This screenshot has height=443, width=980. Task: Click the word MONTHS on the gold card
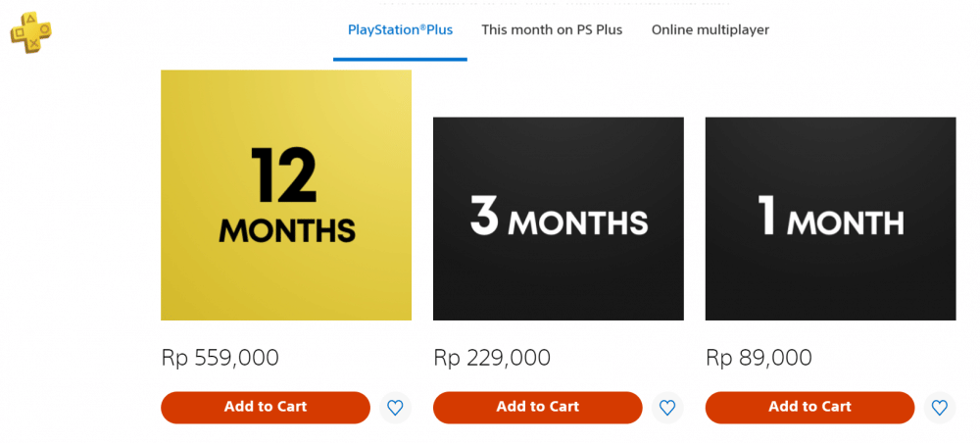point(286,230)
